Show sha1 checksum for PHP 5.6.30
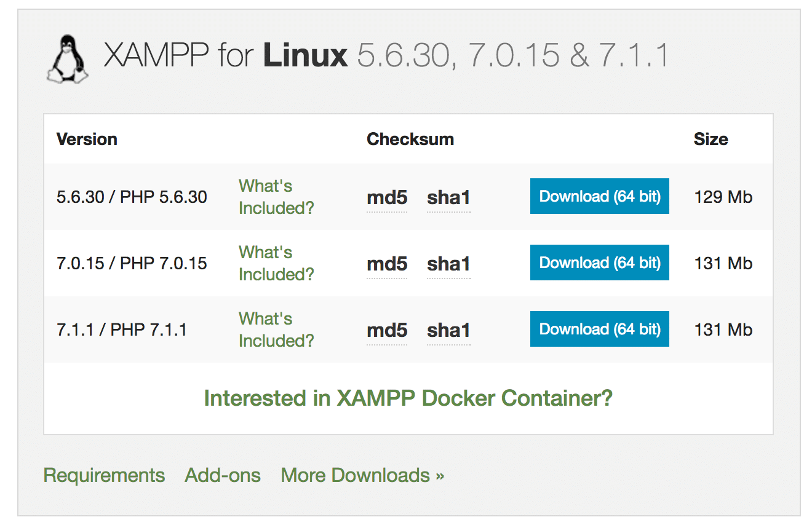 coord(448,198)
